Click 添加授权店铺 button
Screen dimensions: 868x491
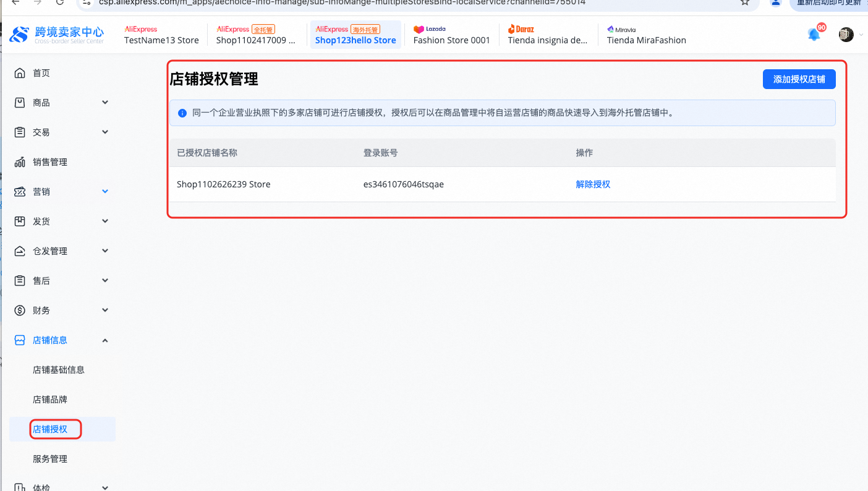click(x=799, y=79)
